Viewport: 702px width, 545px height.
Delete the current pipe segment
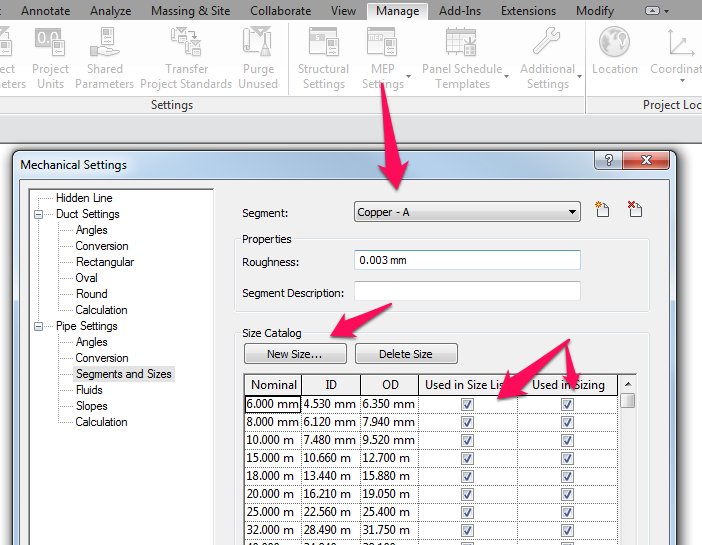635,209
